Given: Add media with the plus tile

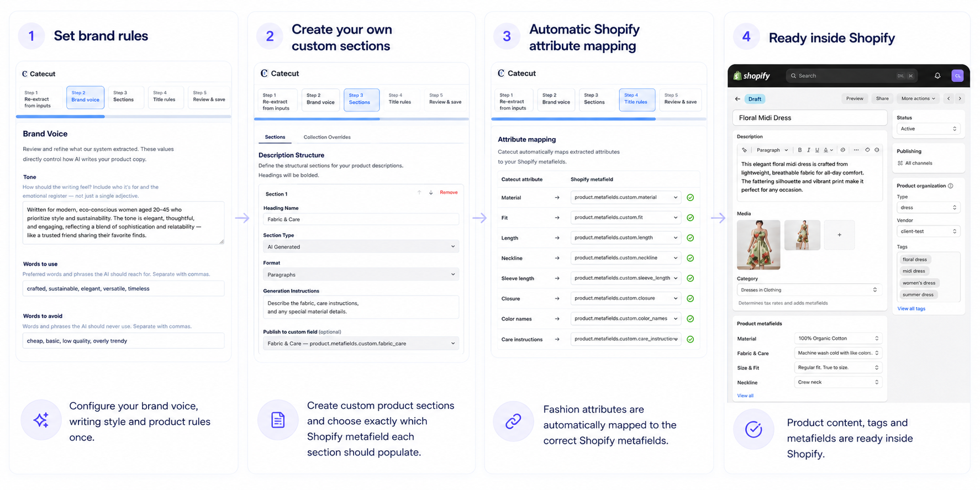Looking at the screenshot, I should click(839, 235).
